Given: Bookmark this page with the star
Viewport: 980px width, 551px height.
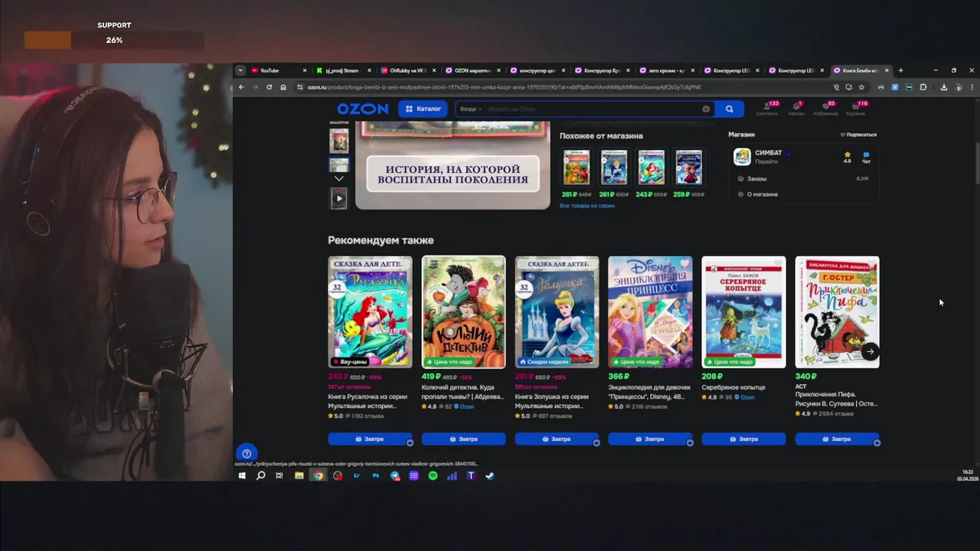Looking at the screenshot, I should [x=861, y=87].
